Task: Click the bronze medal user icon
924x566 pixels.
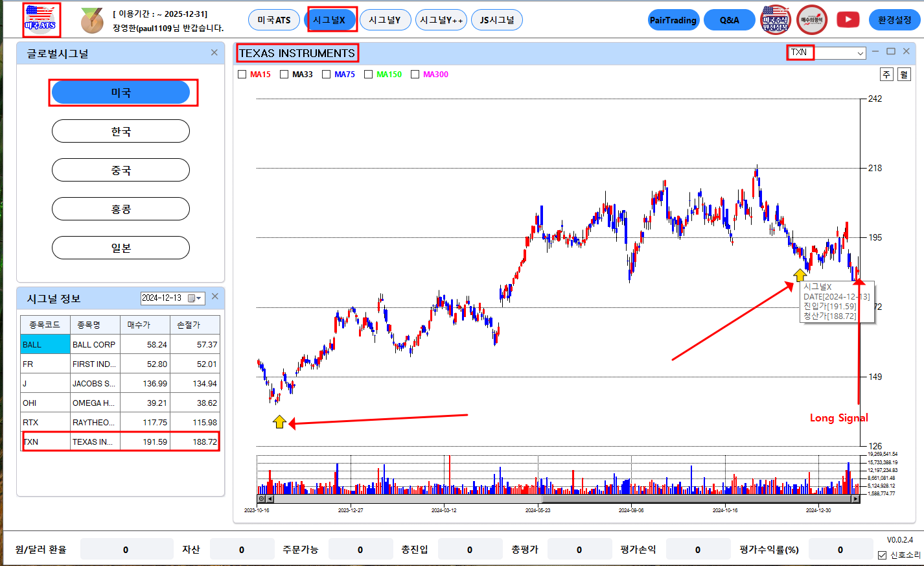Action: tap(92, 21)
